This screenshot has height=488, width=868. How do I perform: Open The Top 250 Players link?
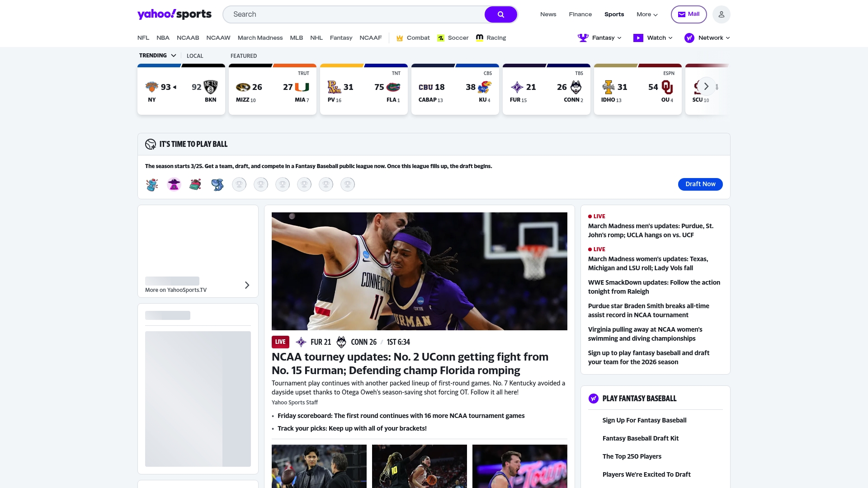[632, 456]
